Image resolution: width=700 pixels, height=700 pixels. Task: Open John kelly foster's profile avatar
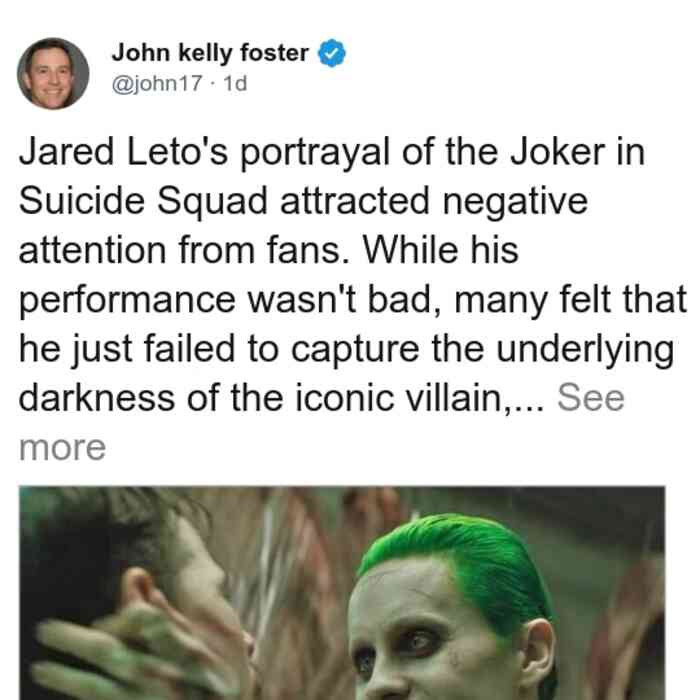pyautogui.click(x=53, y=74)
